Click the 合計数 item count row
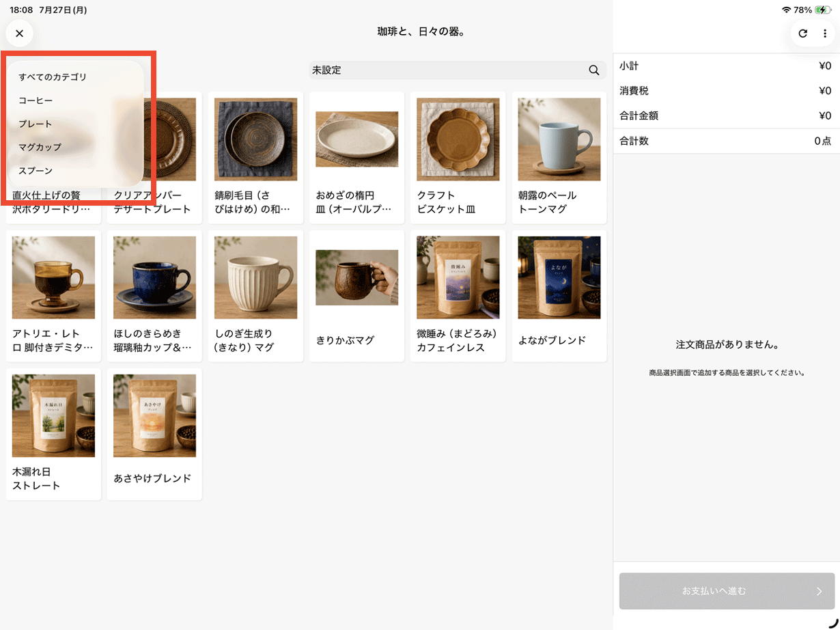The width and height of the screenshot is (840, 630). point(726,141)
